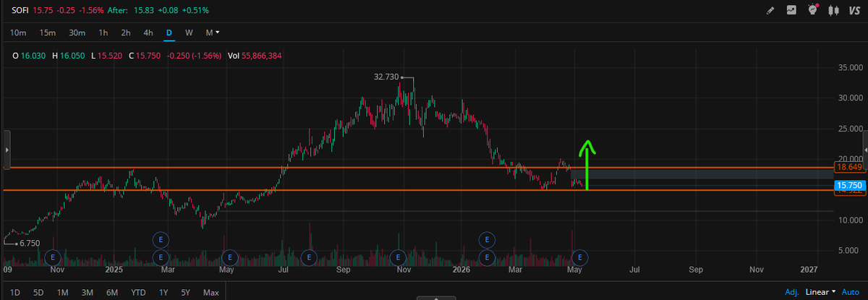This screenshot has height=300, width=868.
Task: Select the D daily interval
Action: pyautogui.click(x=169, y=33)
